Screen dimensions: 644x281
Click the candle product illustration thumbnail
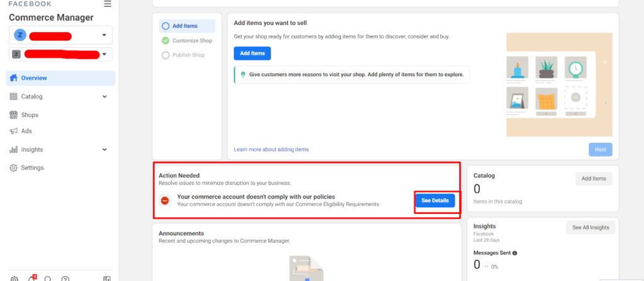[x=517, y=68]
